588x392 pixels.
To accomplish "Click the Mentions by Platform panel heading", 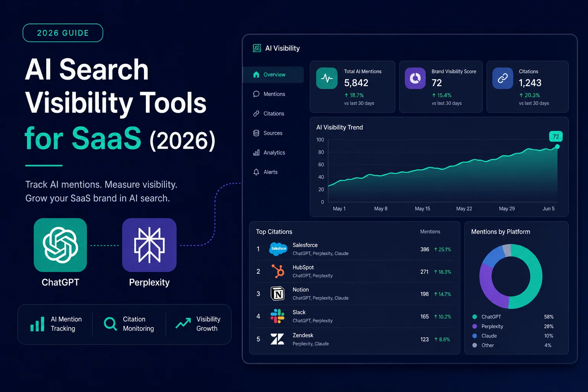I will click(x=501, y=232).
